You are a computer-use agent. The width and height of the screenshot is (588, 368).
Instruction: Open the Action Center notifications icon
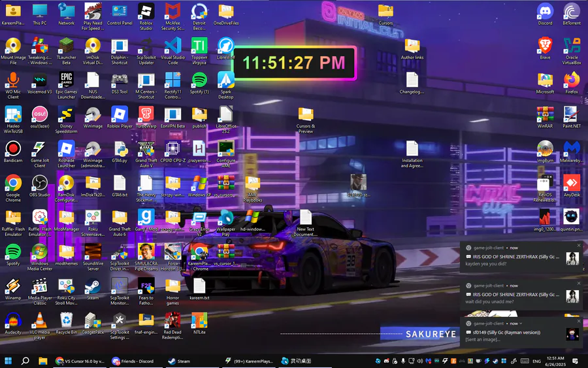pos(575,361)
